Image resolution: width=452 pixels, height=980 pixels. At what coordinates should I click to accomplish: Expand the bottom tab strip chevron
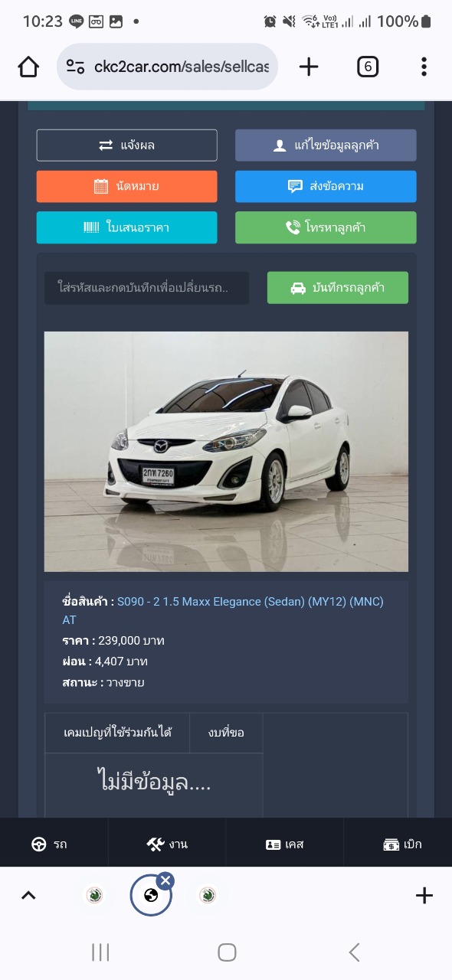[x=28, y=895]
